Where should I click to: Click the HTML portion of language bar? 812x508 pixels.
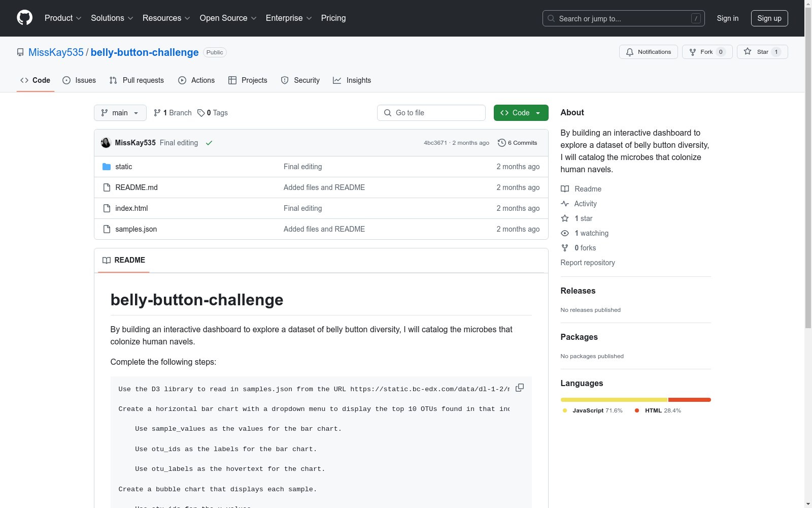(690, 400)
